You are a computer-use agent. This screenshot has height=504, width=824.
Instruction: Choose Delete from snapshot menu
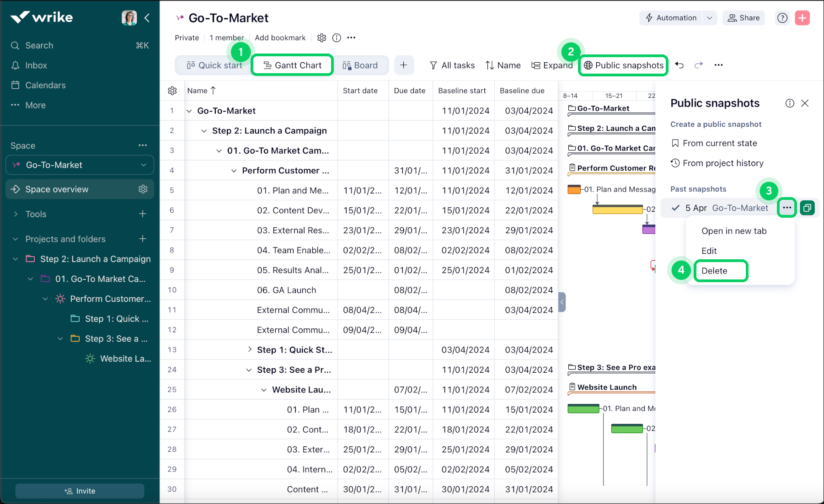[x=714, y=271]
